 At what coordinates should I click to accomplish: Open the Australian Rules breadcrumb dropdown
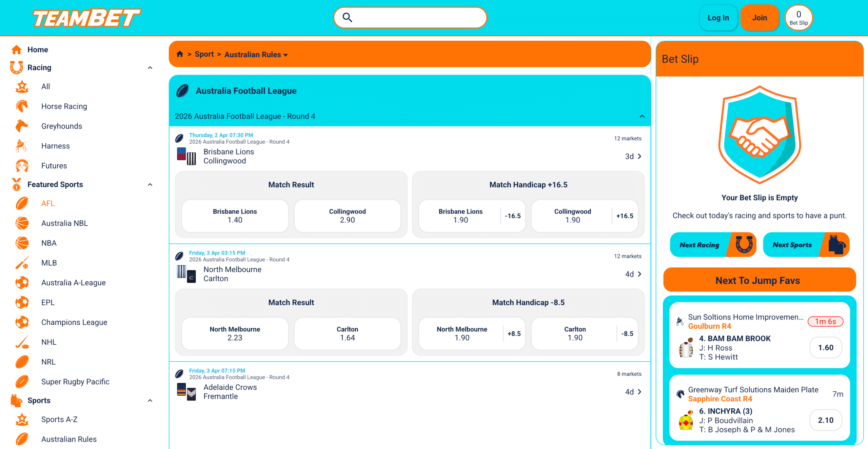(256, 55)
